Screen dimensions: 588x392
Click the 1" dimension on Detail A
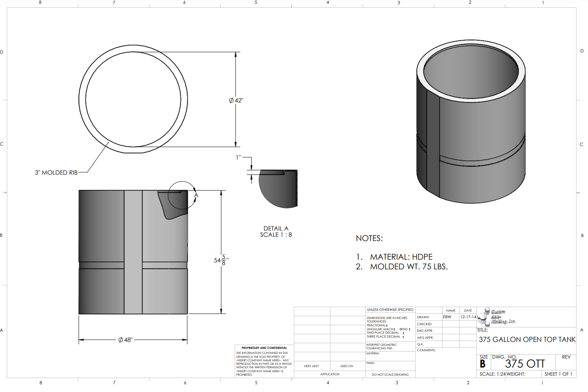[x=238, y=157]
